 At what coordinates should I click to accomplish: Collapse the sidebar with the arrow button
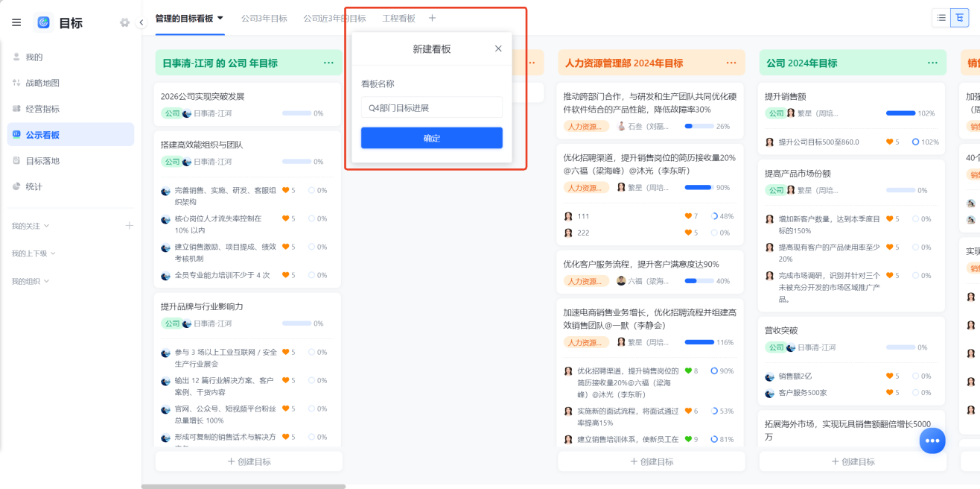tap(141, 22)
